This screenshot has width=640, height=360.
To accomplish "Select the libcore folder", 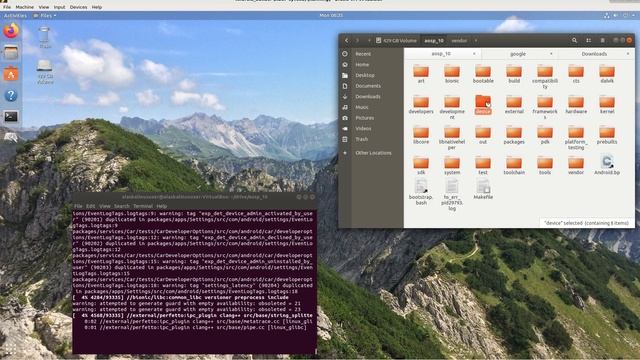I will [x=421, y=135].
